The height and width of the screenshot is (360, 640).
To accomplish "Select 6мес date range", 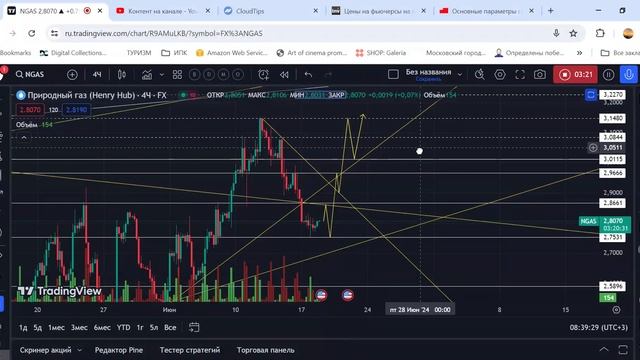I will pos(102,327).
